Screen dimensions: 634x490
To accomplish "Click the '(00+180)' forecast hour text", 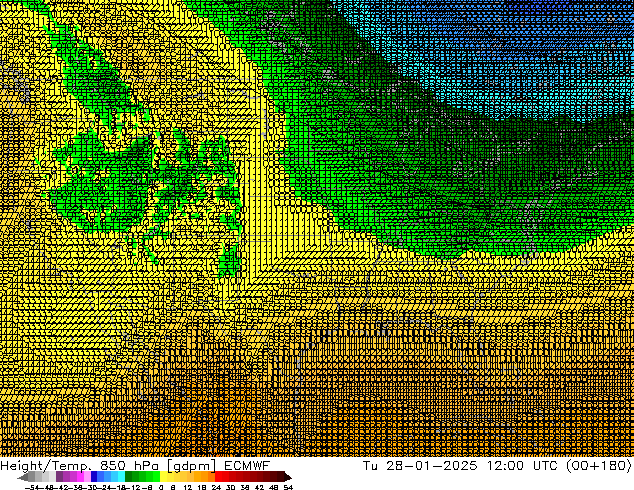I will (x=599, y=466).
